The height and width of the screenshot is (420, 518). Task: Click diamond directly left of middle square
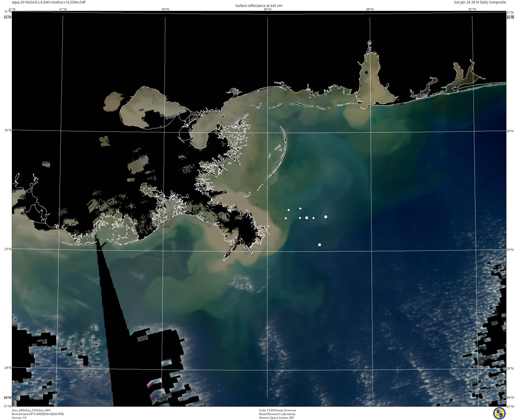300,218
